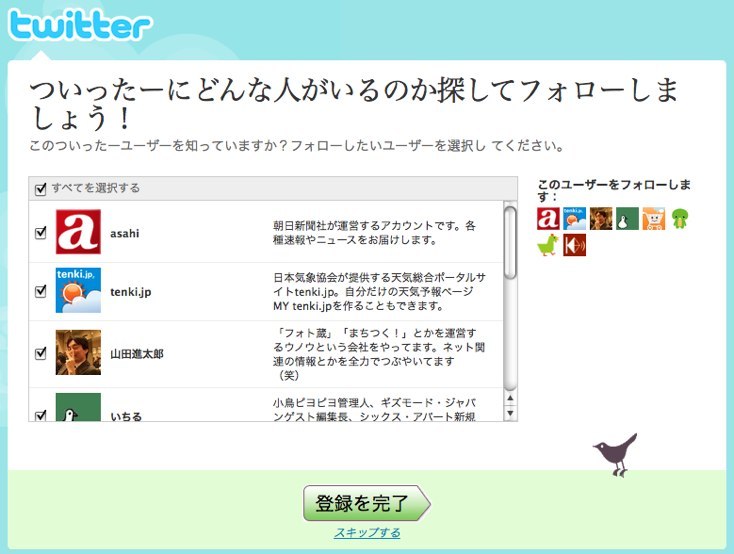Uncheck the tenki.jp user checkbox
Viewport: 734px width, 554px height.
41,291
